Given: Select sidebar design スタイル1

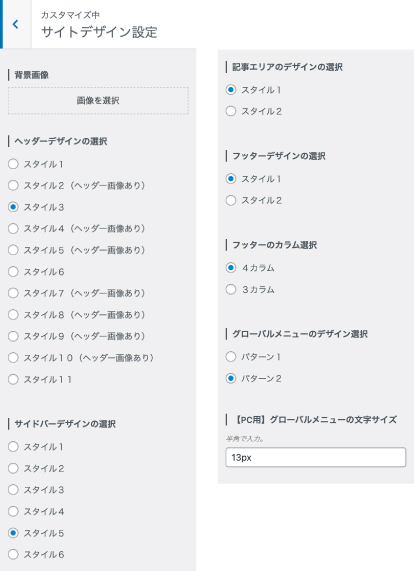Looking at the screenshot, I should click(13, 446).
